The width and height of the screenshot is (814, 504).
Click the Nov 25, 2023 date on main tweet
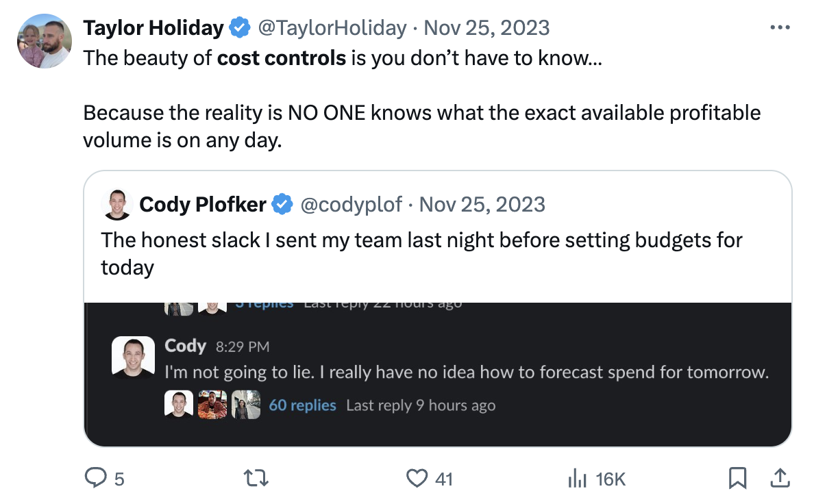[486, 28]
